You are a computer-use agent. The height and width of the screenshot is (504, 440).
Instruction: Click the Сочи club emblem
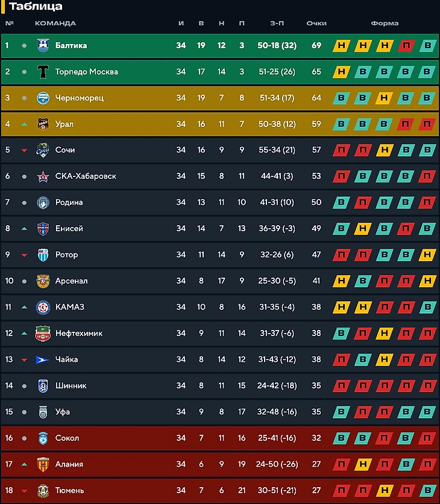43,150
